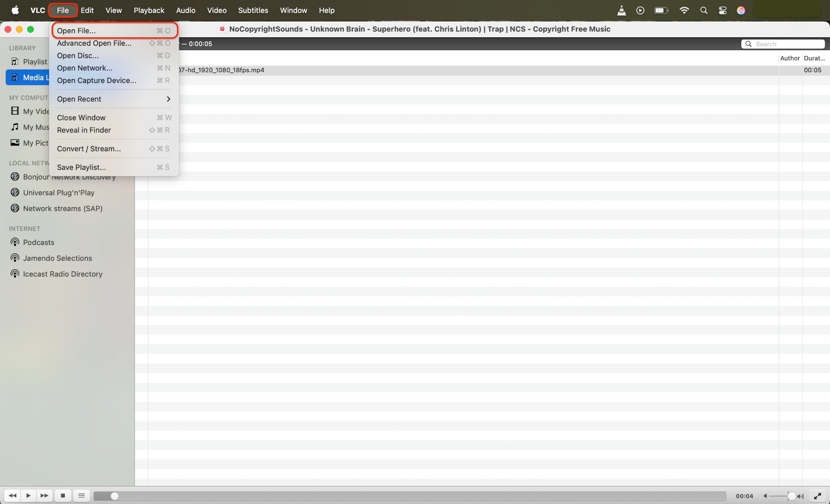Screen dimensions: 830x504
Task: Open Wi-Fi status in menu bar
Action: [684, 11]
